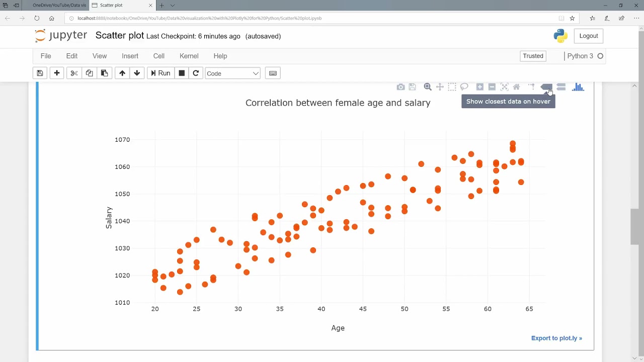Screen dimensions: 644x362
Task: Click the Export to plot.ly link
Action: tap(556, 338)
